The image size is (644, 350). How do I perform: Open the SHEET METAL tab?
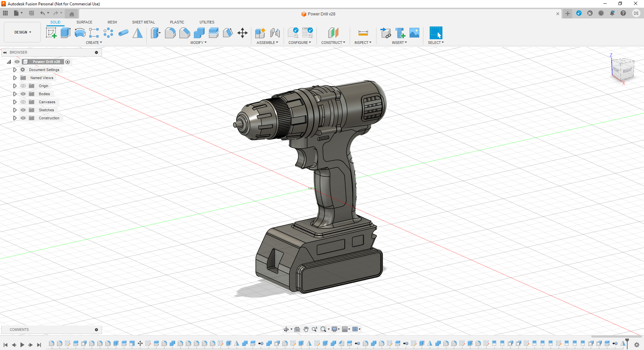coord(143,22)
